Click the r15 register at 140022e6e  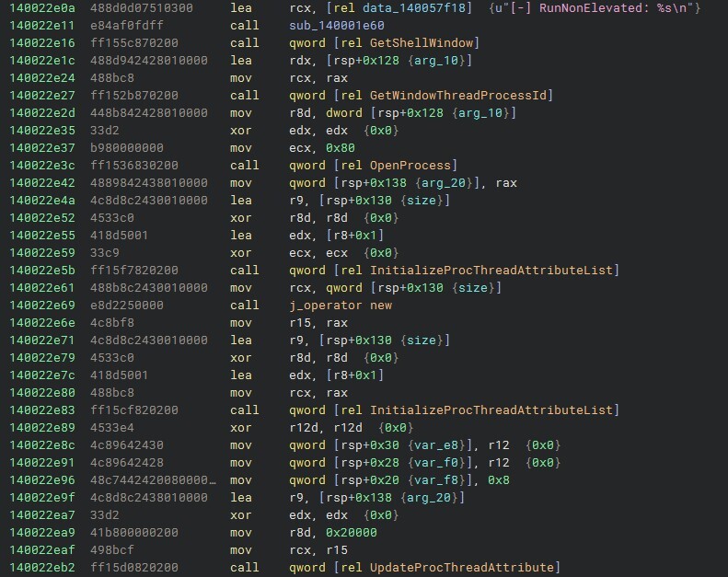[x=300, y=323]
